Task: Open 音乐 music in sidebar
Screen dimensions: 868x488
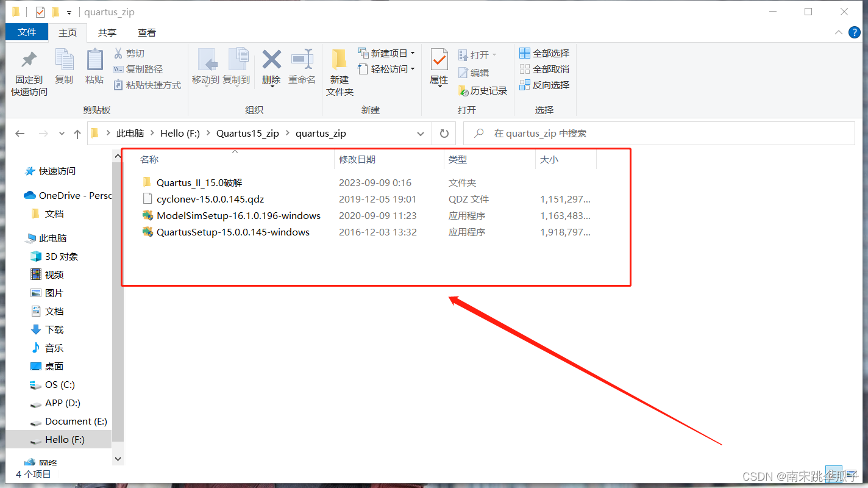Action: click(x=48, y=348)
